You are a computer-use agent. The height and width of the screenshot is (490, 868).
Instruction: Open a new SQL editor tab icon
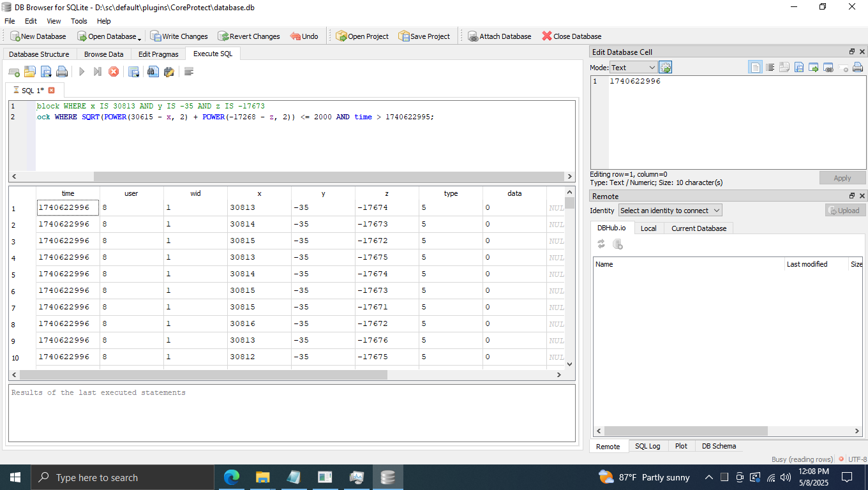[13, 71]
